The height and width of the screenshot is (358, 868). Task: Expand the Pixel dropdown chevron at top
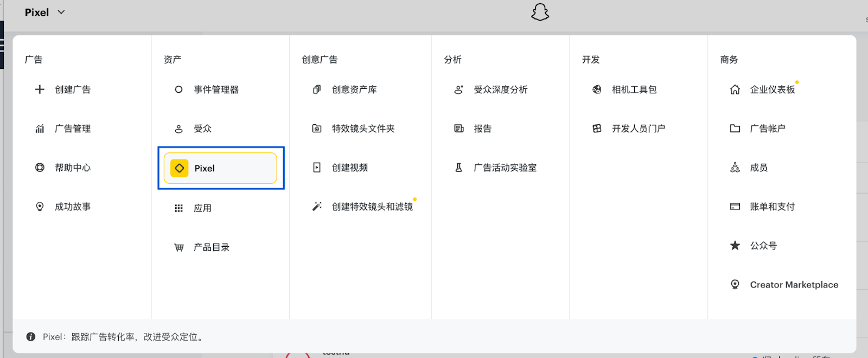click(x=61, y=12)
